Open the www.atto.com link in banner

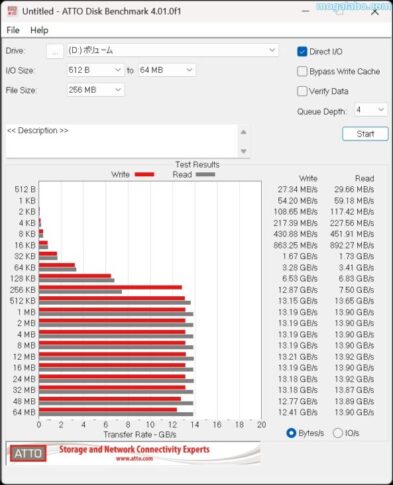point(134,459)
